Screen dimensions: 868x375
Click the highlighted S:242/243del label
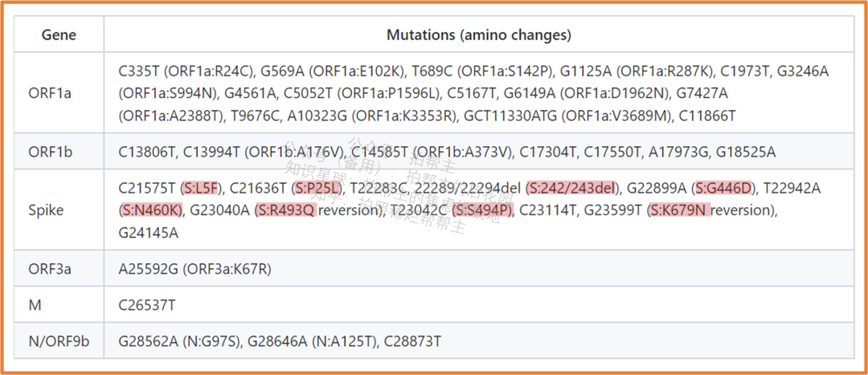tap(571, 188)
